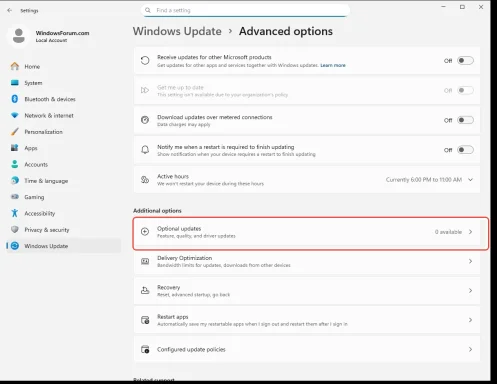Screen dimensions: 497x384
Task: Click the Apps icon in sidebar
Action: pos(15,148)
